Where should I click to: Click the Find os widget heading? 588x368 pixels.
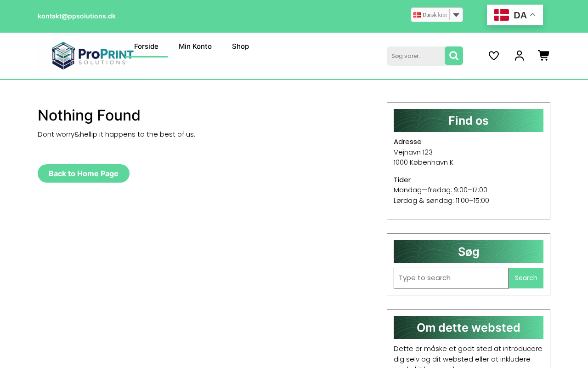click(x=469, y=121)
